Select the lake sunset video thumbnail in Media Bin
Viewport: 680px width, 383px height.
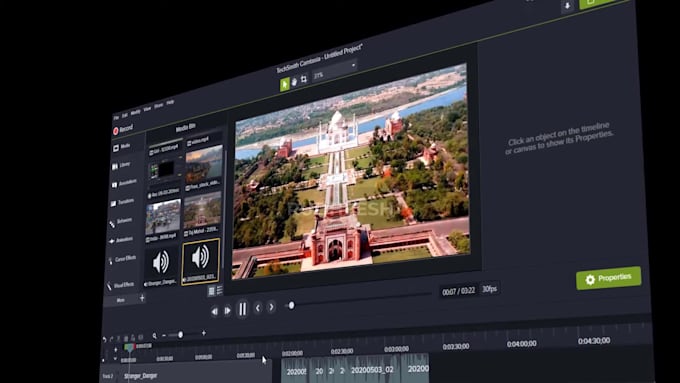(x=204, y=164)
